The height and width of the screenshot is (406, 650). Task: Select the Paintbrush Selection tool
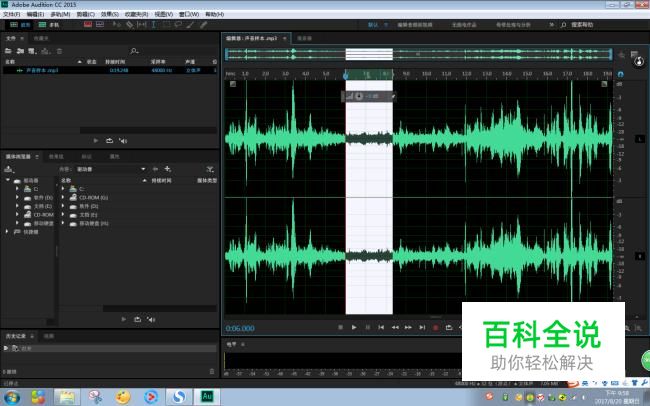coord(190,24)
